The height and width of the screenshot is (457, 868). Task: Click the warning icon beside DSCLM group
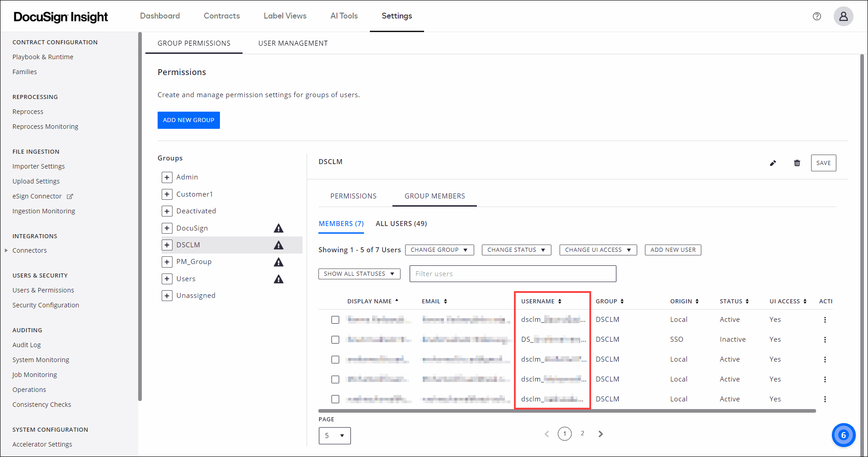tap(279, 245)
